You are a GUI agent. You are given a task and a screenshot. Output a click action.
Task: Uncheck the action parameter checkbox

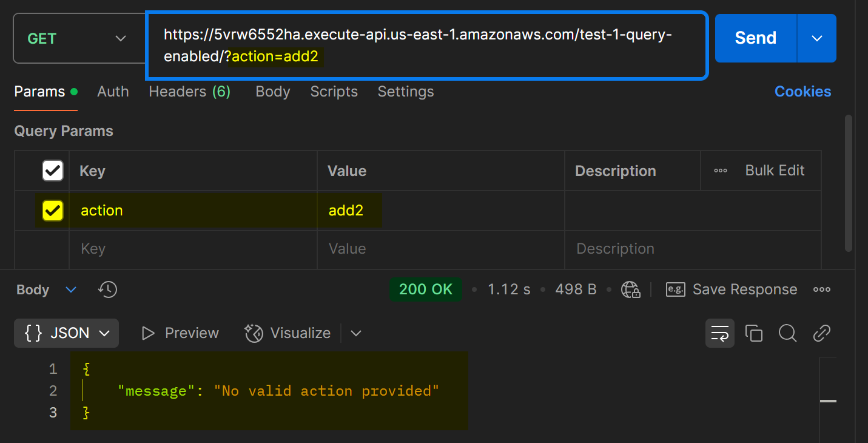[52, 211]
